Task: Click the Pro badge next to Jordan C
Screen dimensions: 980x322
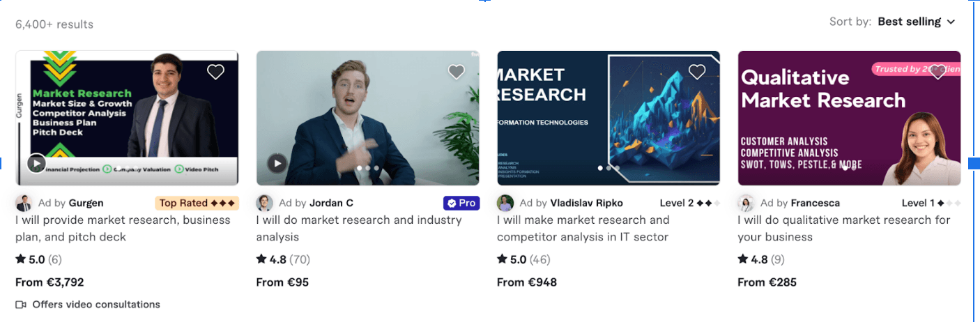Action: coord(461,203)
